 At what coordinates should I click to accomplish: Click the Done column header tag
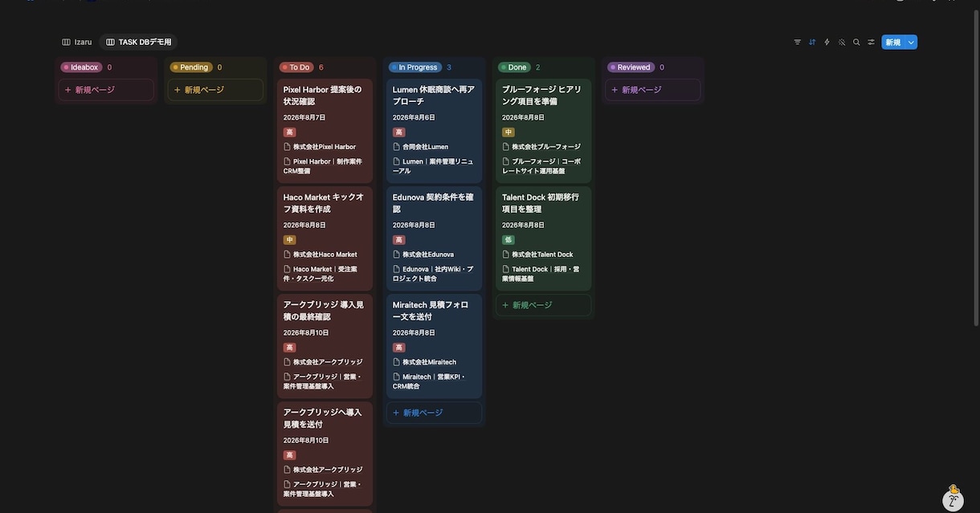pyautogui.click(x=514, y=67)
